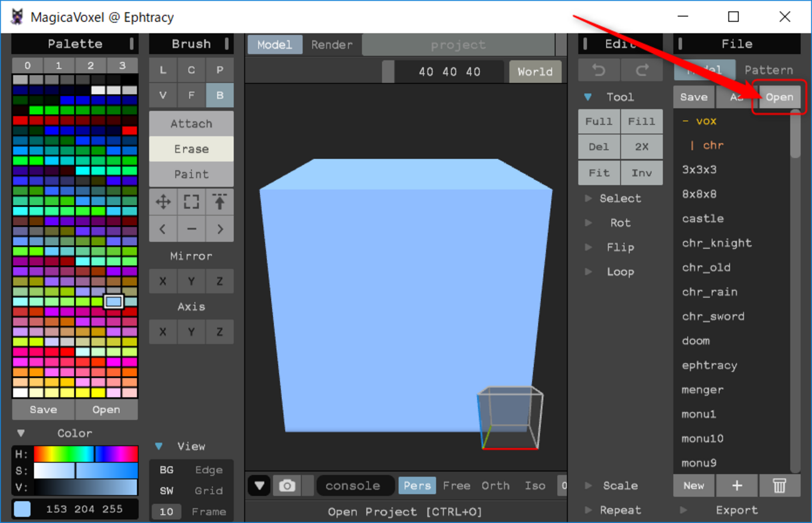This screenshot has width=812, height=523.
Task: Toggle Mirror on the Z axis
Action: [219, 282]
